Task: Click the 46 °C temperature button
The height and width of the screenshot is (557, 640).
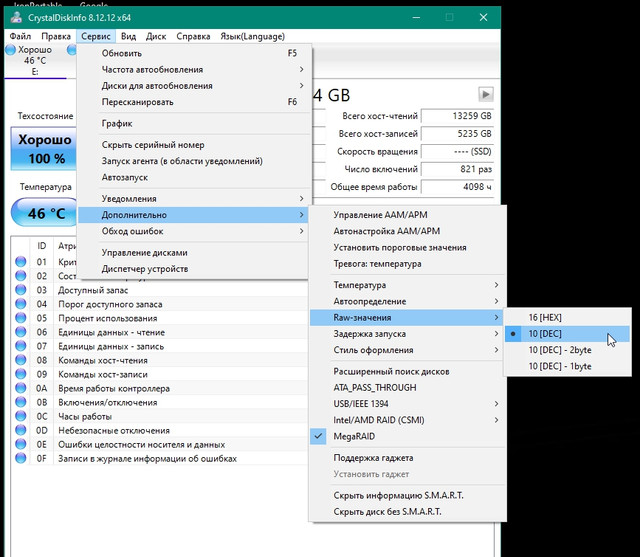Action: pos(44,212)
